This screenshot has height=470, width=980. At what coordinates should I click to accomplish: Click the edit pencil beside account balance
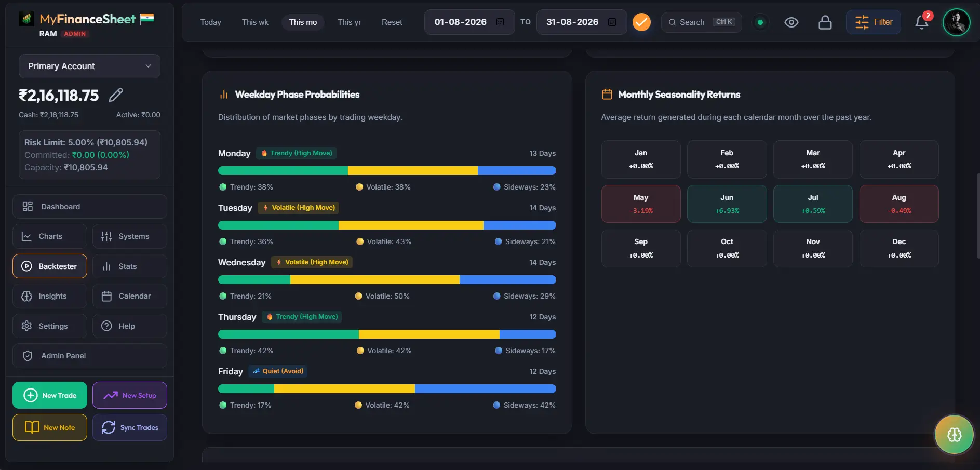[x=116, y=95]
